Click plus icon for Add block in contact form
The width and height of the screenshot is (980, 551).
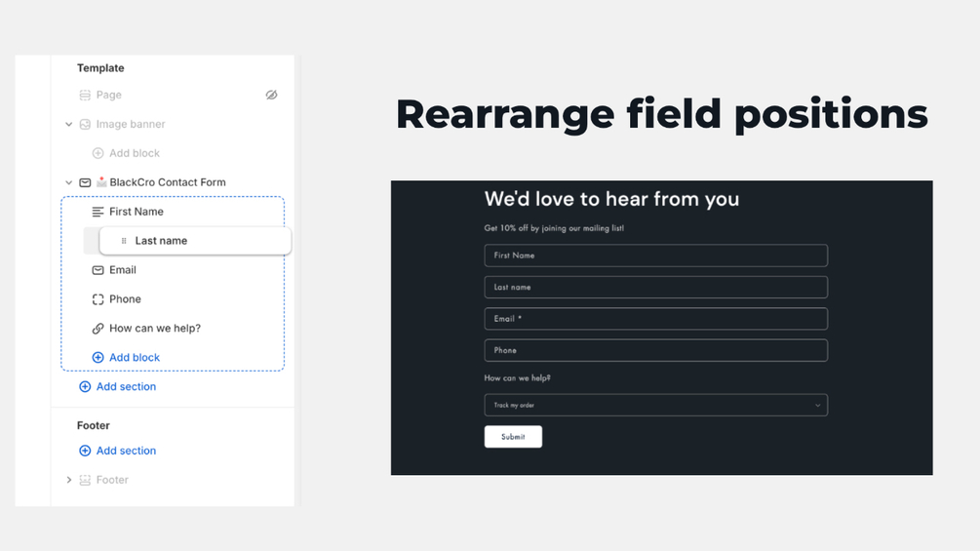pyautogui.click(x=98, y=357)
